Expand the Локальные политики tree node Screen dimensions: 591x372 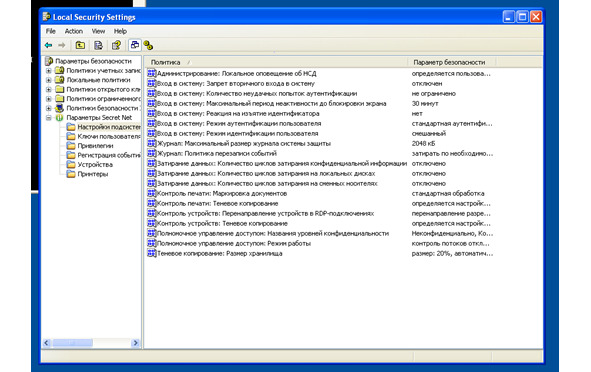coord(49,80)
